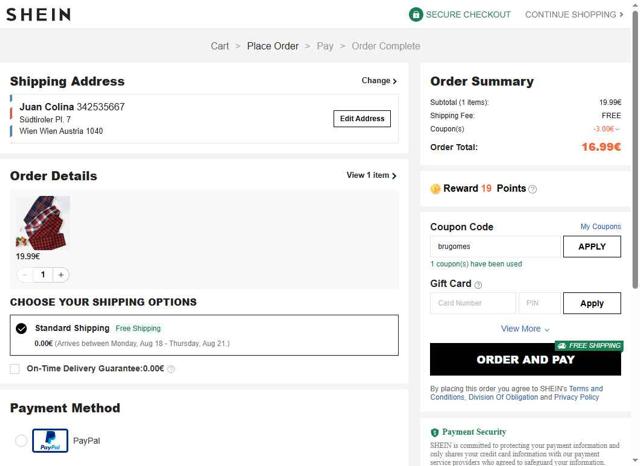This screenshot has width=640, height=466.
Task: Click the green secure checkout lock icon
Action: coord(416,15)
